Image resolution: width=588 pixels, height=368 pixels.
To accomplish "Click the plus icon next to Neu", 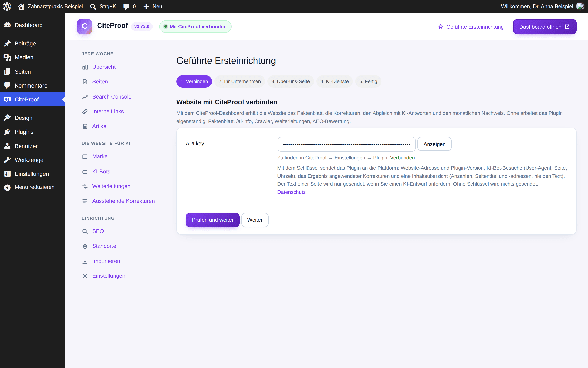I will point(146,7).
